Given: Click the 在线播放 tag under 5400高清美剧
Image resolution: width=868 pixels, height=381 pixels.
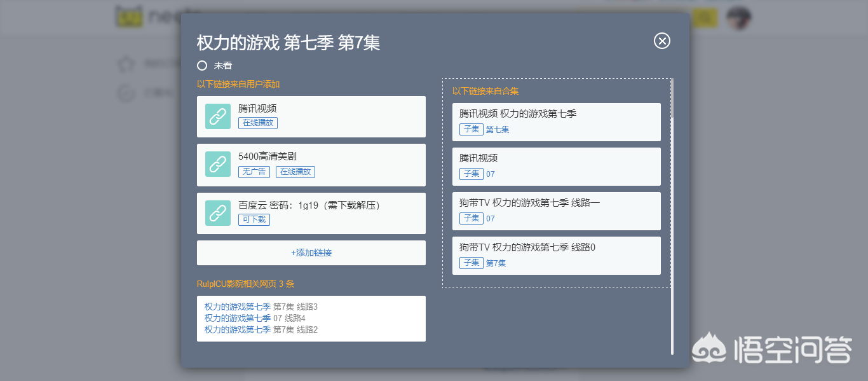Looking at the screenshot, I should pos(295,172).
